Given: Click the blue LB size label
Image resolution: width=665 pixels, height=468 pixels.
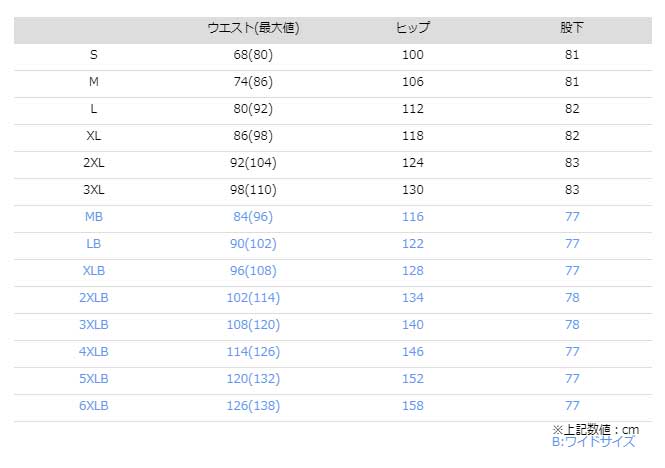Looking at the screenshot, I should click(94, 244).
